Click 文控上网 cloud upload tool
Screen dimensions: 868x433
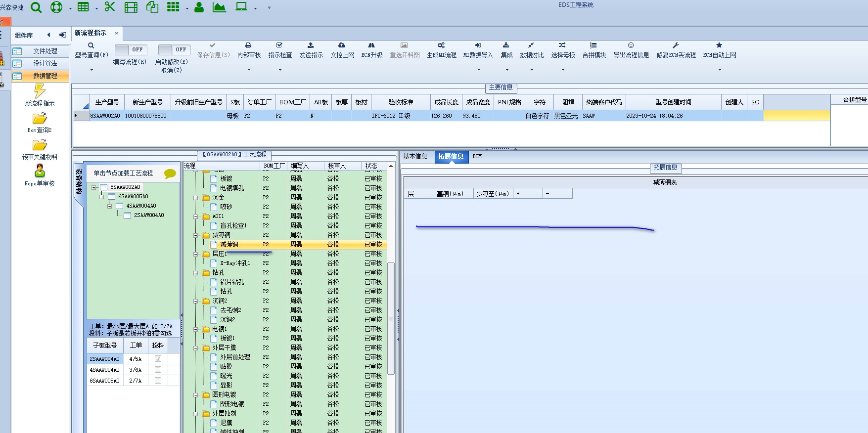click(342, 50)
